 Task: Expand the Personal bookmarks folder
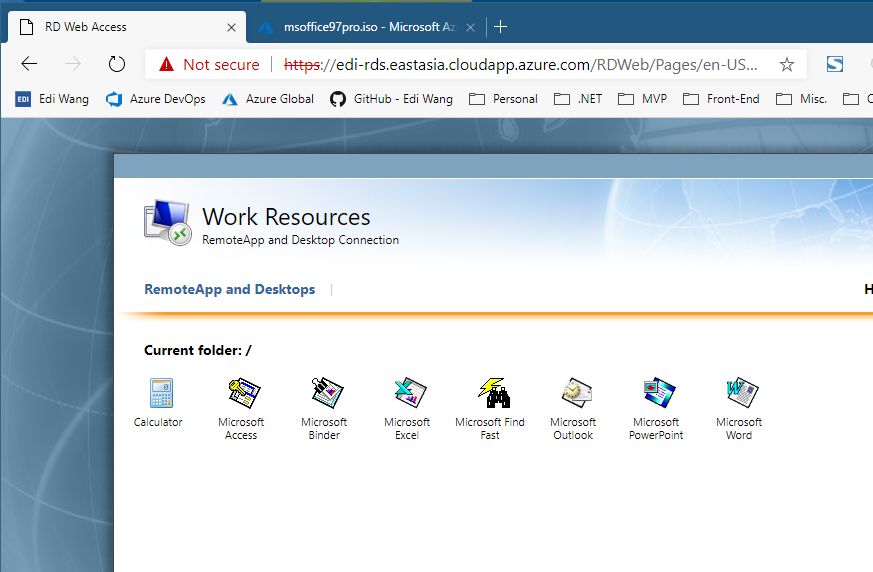click(503, 99)
